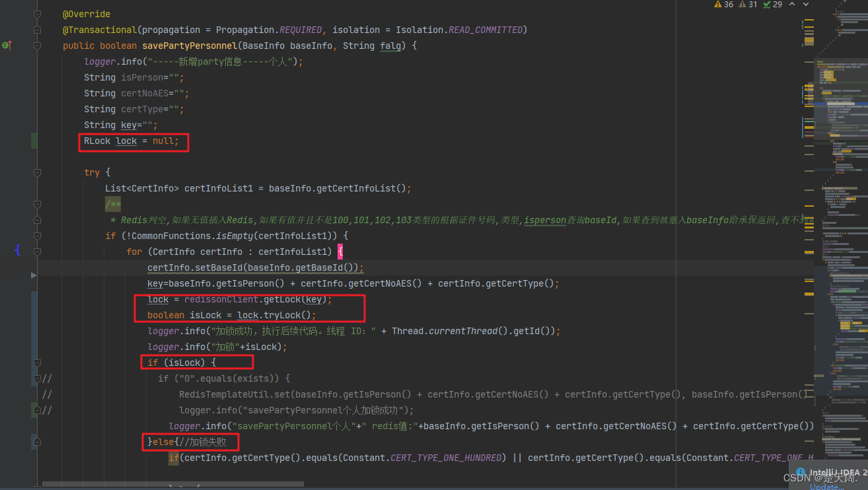Click the info icon in the IntelliJ IDEA notification
The height and width of the screenshot is (490, 868).
point(801,473)
